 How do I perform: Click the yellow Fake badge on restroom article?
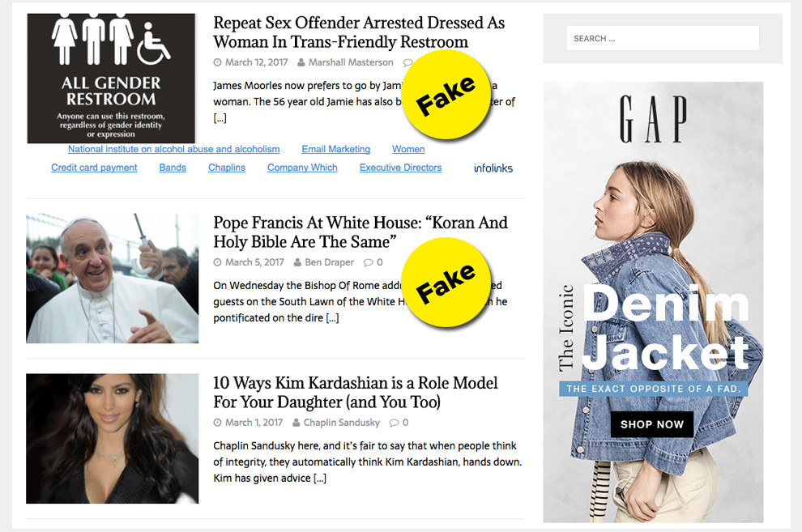[x=446, y=95]
